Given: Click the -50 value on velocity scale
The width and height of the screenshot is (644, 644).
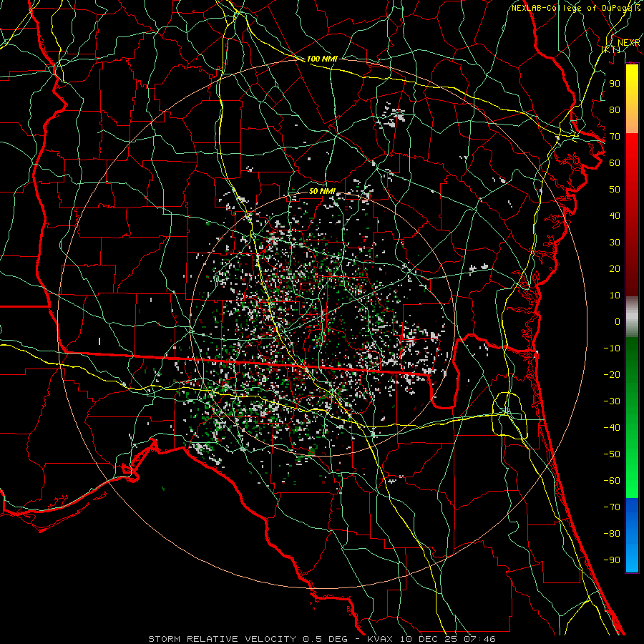Looking at the screenshot, I should pyautogui.click(x=612, y=454).
